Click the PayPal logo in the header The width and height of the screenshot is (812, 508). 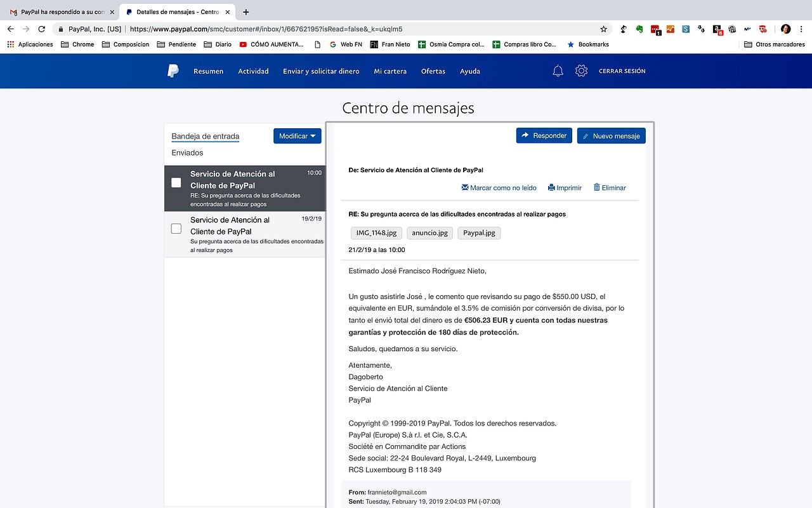pyautogui.click(x=173, y=71)
